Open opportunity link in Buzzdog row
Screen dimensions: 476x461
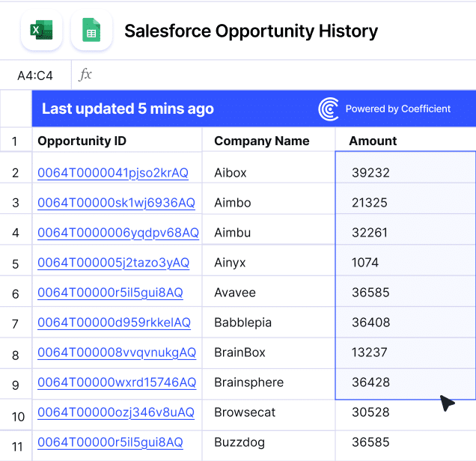coord(110,442)
